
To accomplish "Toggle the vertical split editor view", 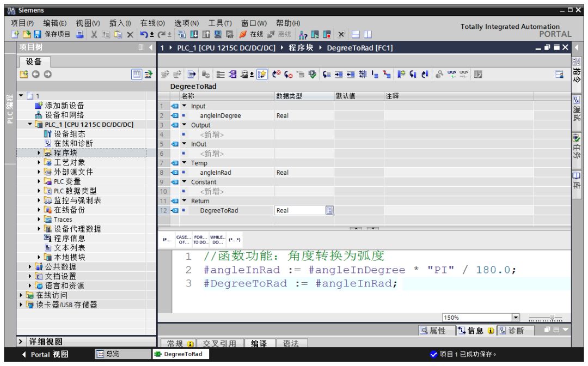I will point(367,34).
